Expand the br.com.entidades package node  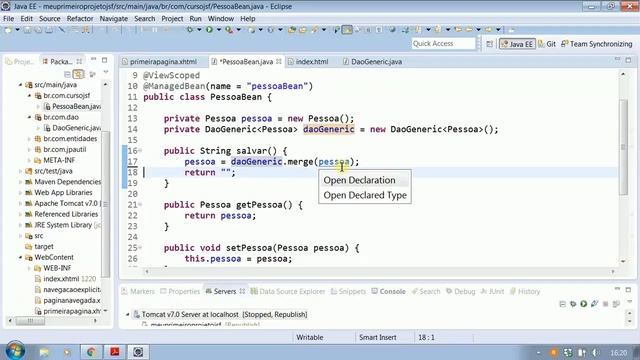(29, 139)
